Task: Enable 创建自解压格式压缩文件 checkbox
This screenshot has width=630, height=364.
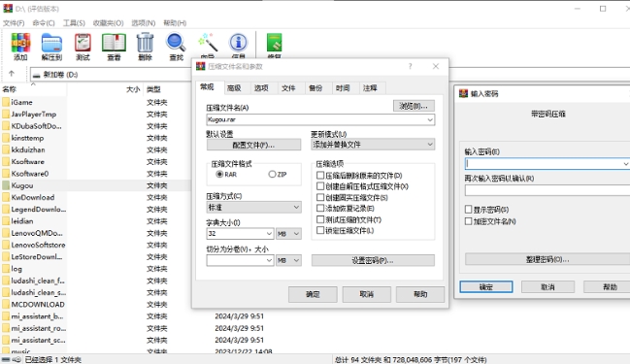Action: 320,186
